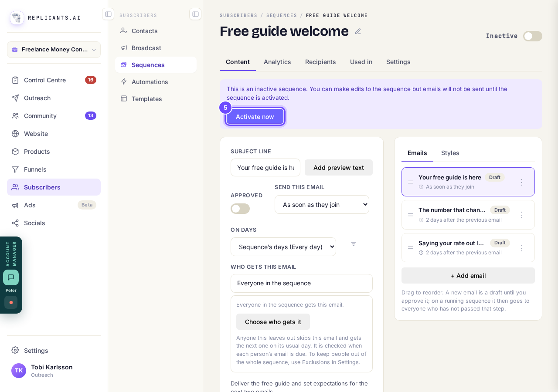Click the pencil icon beside sequence title
The width and height of the screenshot is (558, 392).
(358, 31)
